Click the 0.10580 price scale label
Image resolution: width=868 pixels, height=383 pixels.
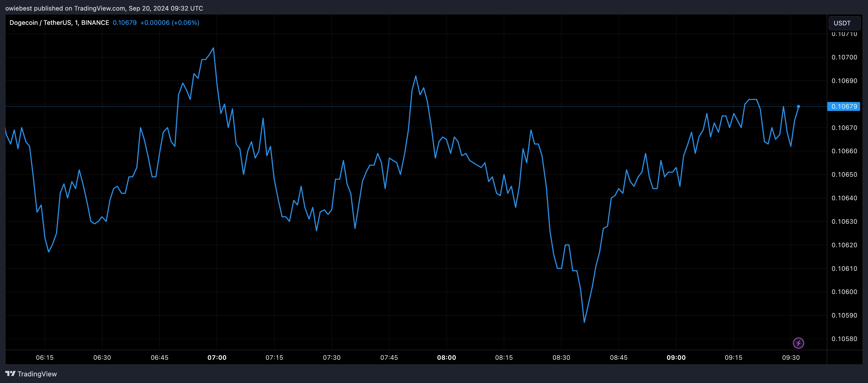click(844, 339)
